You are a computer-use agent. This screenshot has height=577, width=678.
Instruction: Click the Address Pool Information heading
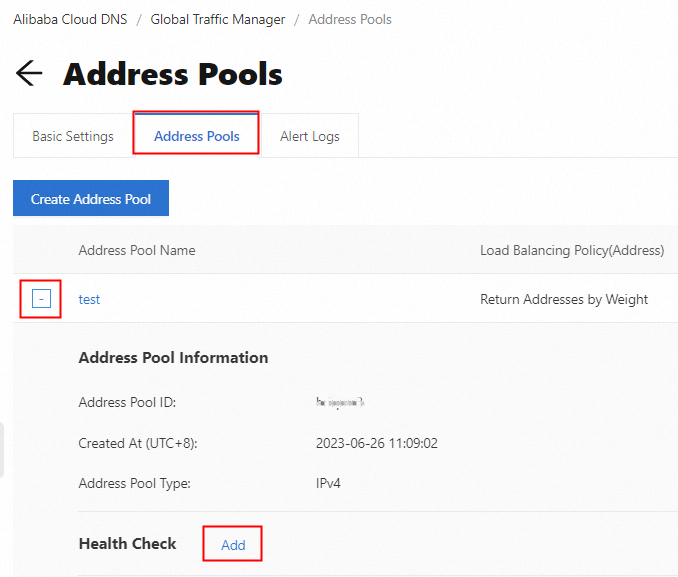pos(173,357)
